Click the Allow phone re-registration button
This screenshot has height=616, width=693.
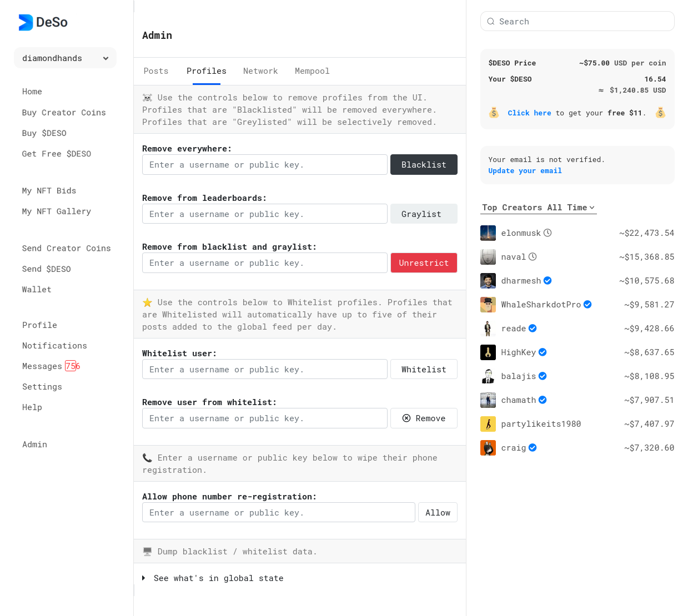tap(438, 513)
